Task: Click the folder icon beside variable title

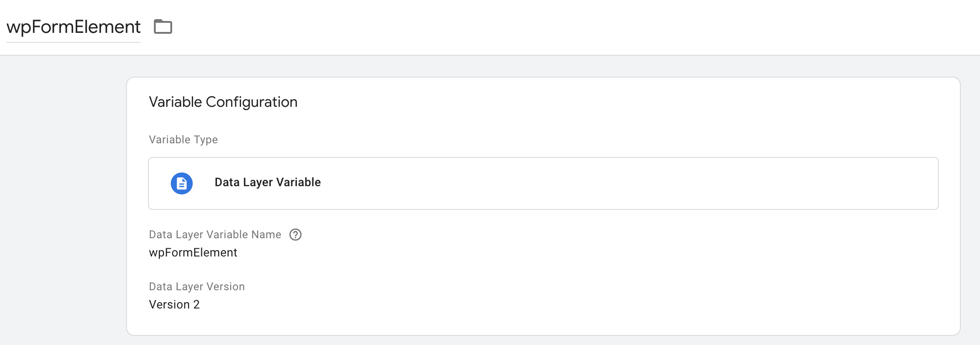Action: pos(163,27)
